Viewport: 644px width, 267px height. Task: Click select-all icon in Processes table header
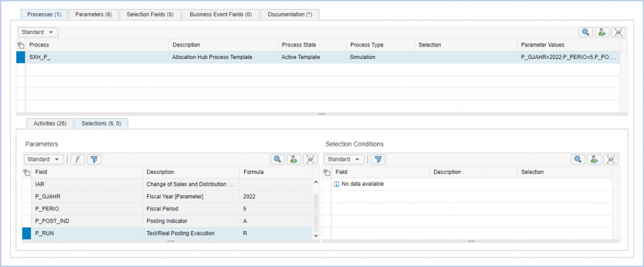[21, 45]
